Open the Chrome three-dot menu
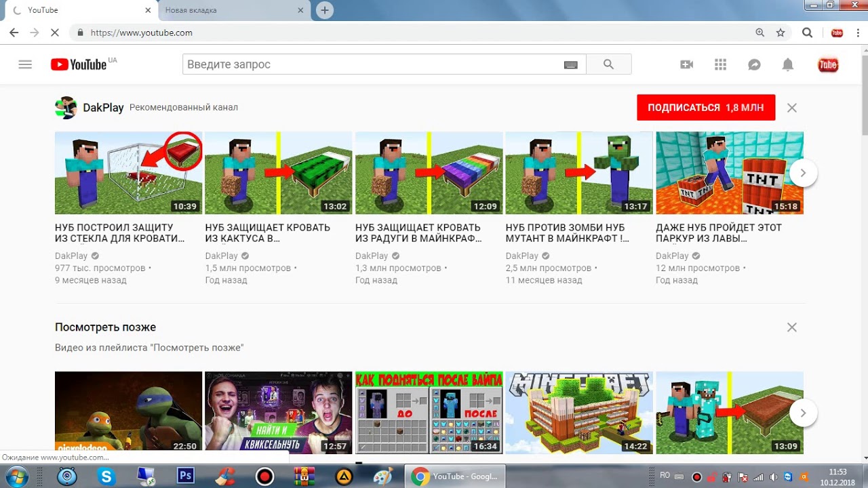Image resolution: width=868 pixels, height=488 pixels. [x=856, y=33]
